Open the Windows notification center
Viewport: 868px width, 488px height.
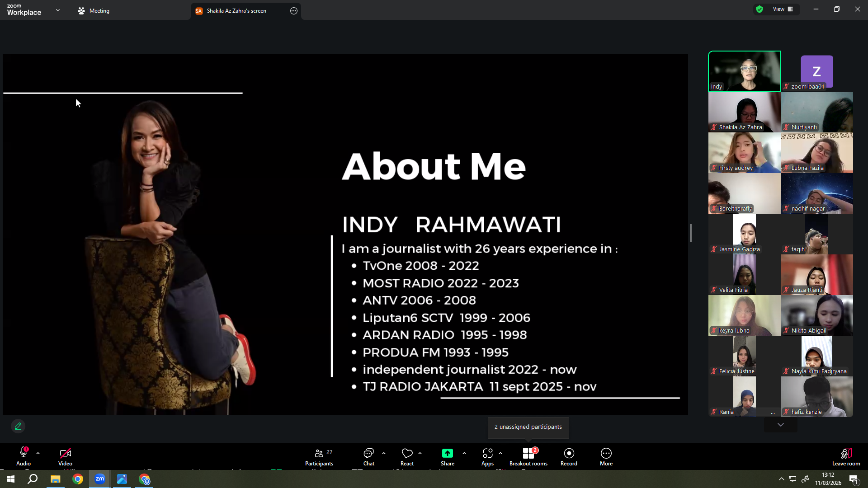click(x=854, y=479)
